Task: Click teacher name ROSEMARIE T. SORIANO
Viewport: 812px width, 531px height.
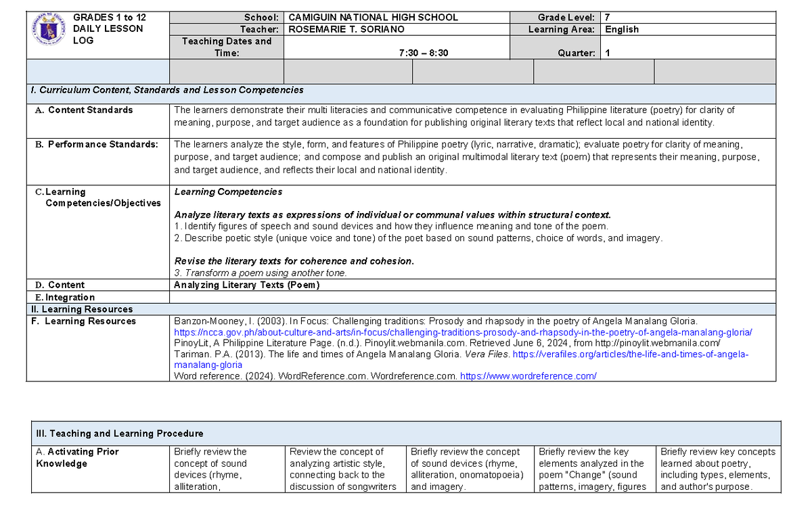Action: pos(348,30)
